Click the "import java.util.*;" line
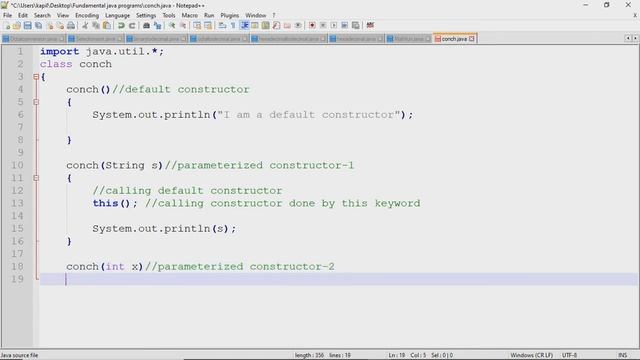The width and height of the screenshot is (640, 360). click(102, 51)
